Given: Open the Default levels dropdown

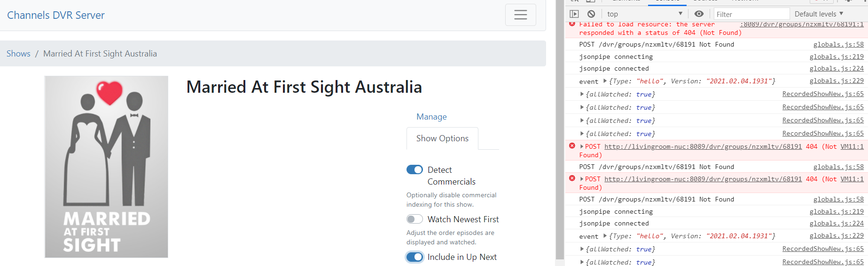Looking at the screenshot, I should pos(819,14).
